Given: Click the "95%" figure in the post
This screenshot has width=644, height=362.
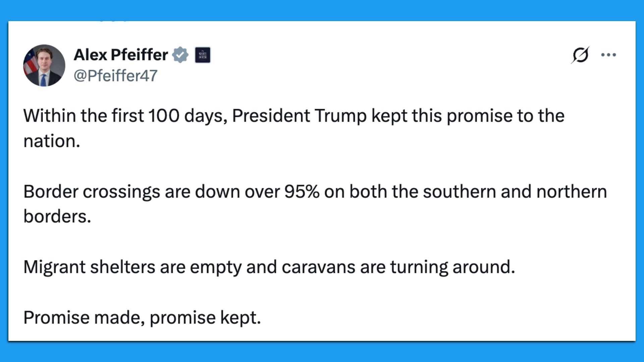Looking at the screenshot, I should [302, 192].
